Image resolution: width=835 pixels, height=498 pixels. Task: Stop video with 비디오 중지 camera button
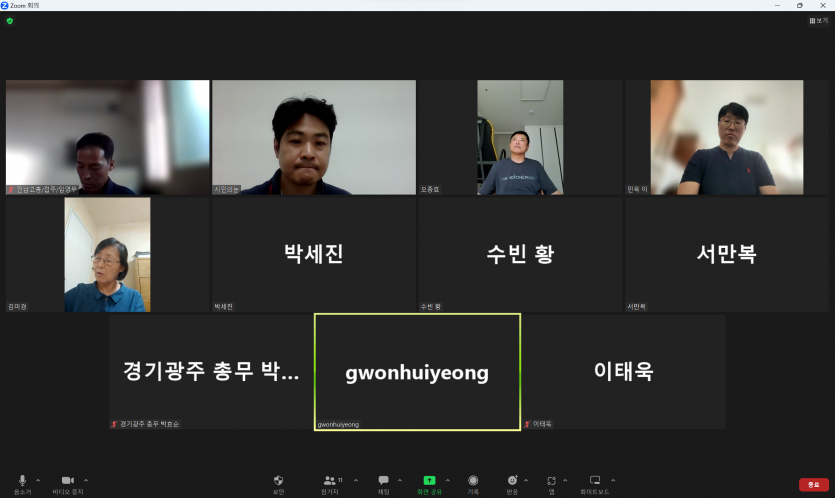pos(68,481)
